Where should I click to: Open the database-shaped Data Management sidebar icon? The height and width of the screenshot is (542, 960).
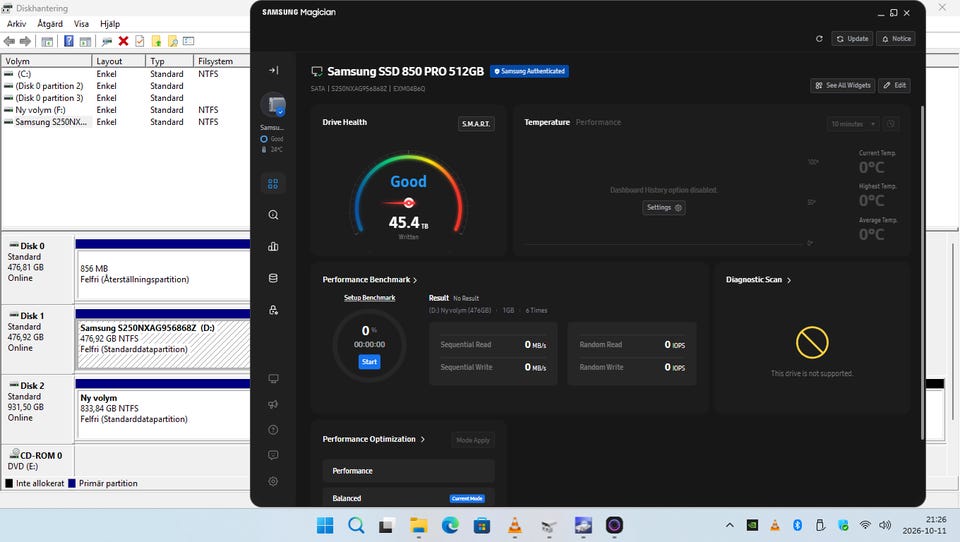tap(273, 278)
